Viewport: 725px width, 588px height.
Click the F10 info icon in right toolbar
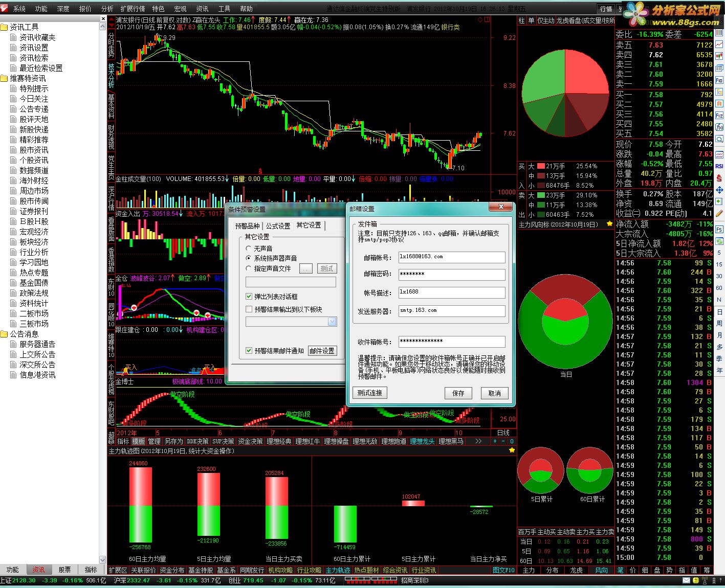[719, 80]
